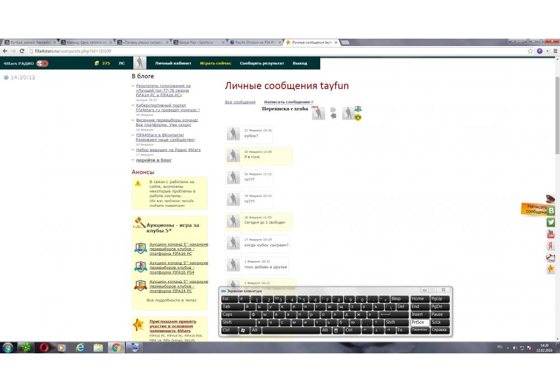Open Chrome menu button at top right
Screen dimensions: 560x392
point(552,51)
